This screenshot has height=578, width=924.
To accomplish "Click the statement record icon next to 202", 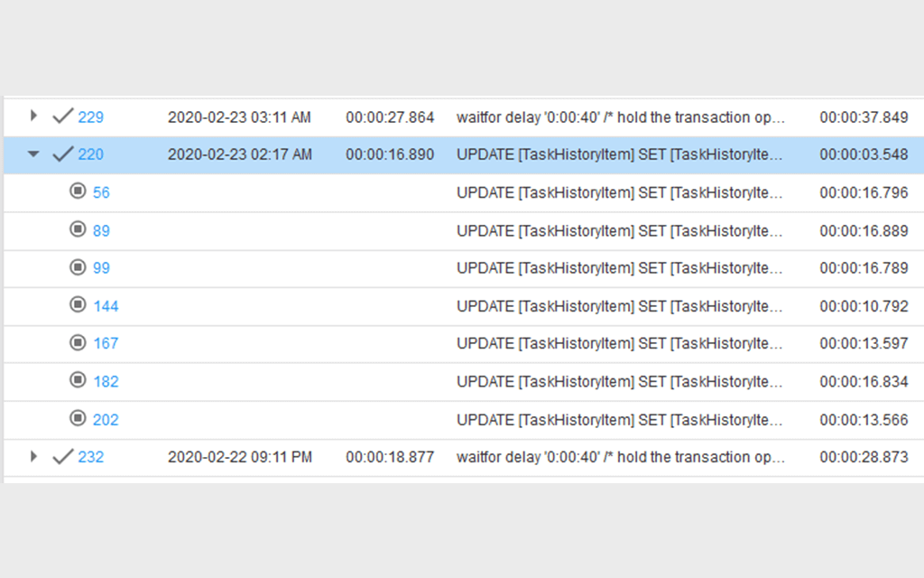I will [79, 419].
